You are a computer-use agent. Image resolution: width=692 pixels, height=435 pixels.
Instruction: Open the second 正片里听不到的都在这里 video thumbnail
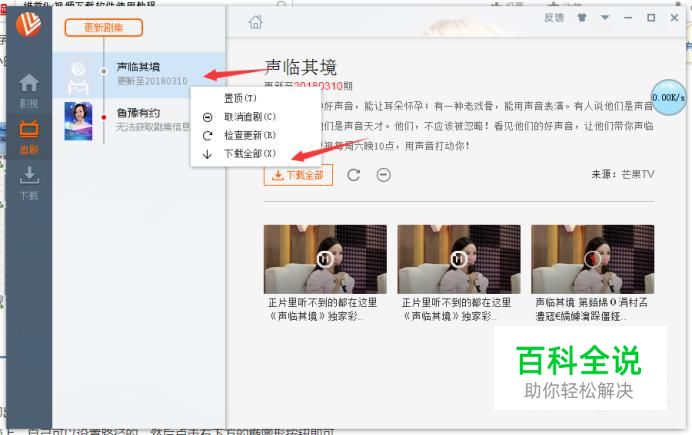[459, 259]
